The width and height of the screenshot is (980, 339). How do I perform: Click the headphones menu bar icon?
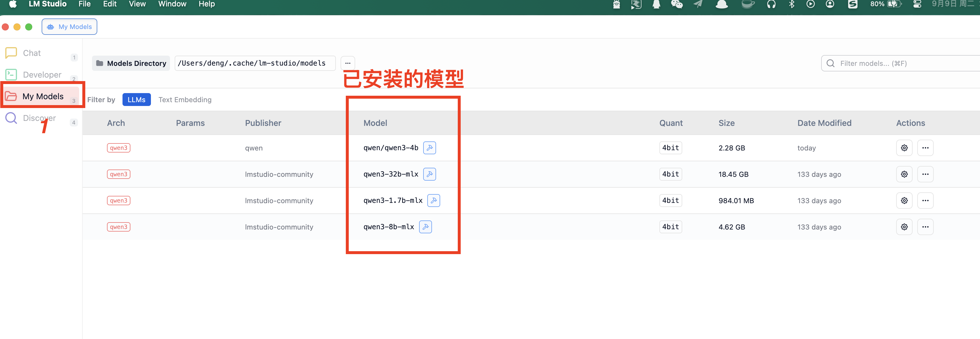pos(771,4)
